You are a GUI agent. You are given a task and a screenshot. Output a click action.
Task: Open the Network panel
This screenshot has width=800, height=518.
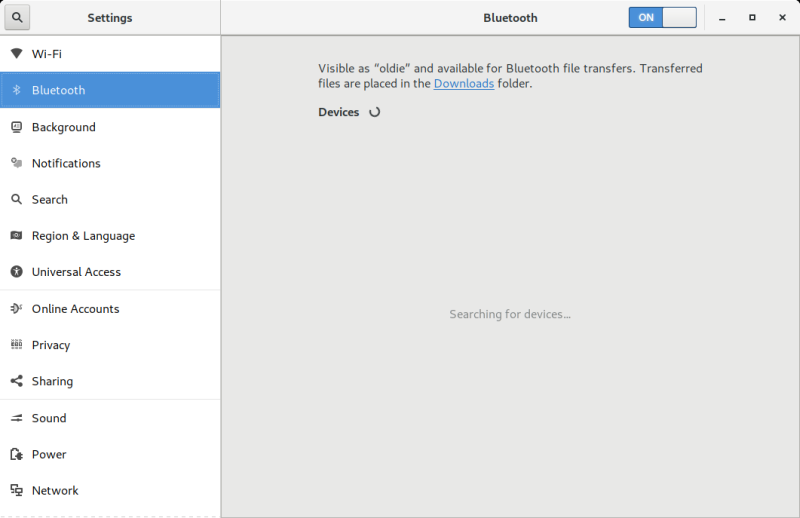click(x=110, y=490)
